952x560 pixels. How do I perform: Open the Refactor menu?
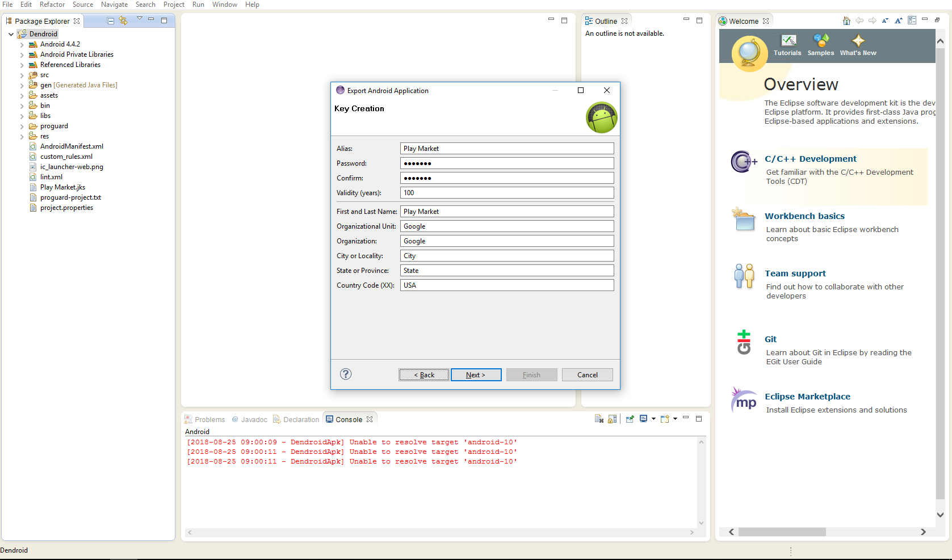point(52,5)
